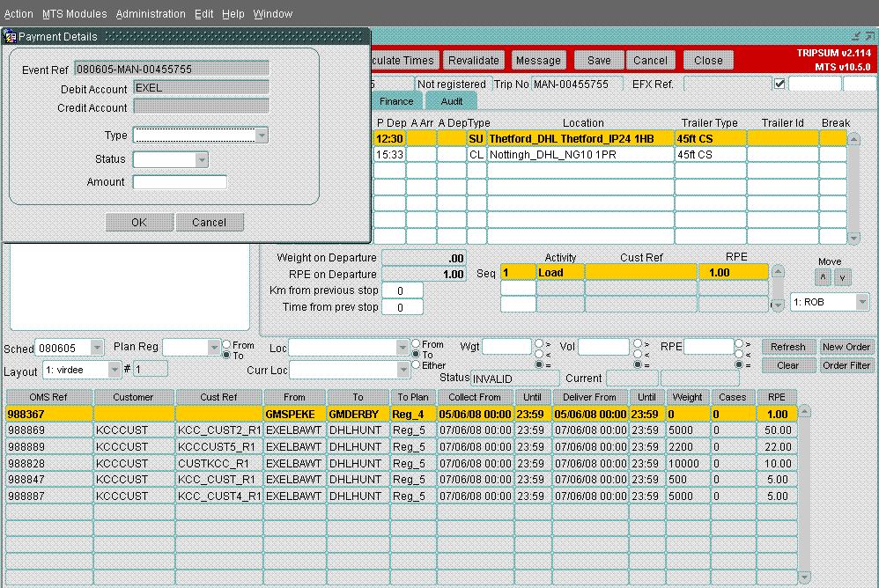Select the Wgt less-than radio button
The width and height of the screenshot is (879, 588).
[539, 354]
